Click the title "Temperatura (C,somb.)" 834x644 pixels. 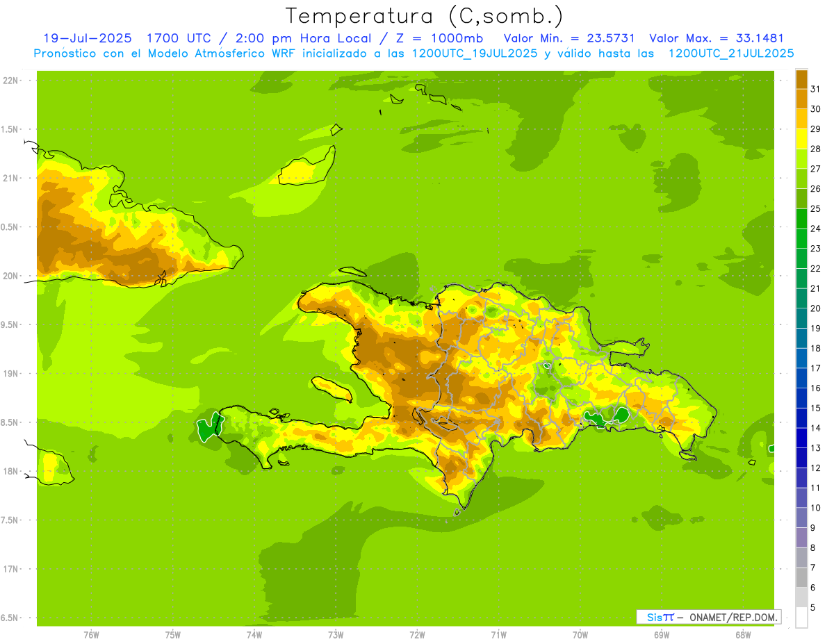pyautogui.click(x=424, y=16)
